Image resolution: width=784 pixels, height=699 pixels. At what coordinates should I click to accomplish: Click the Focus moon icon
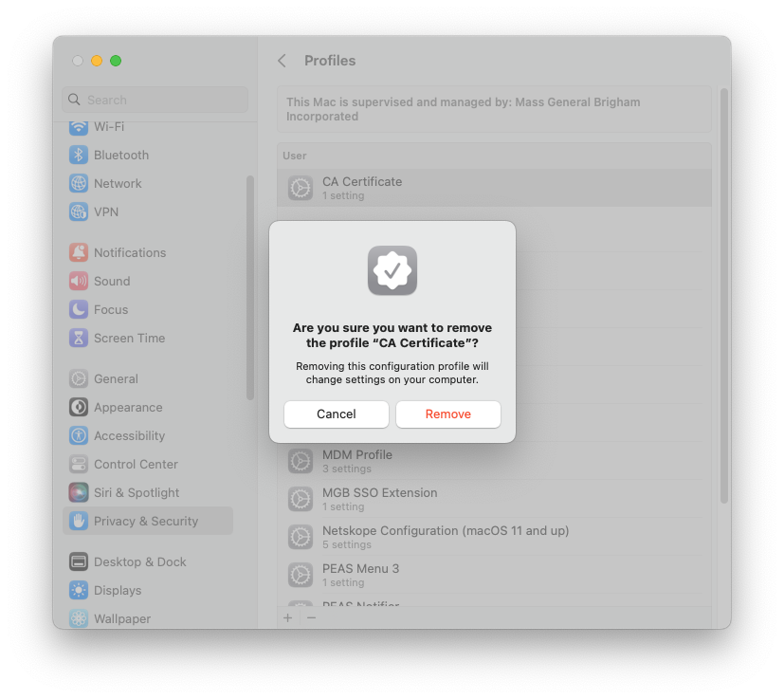pyautogui.click(x=79, y=310)
